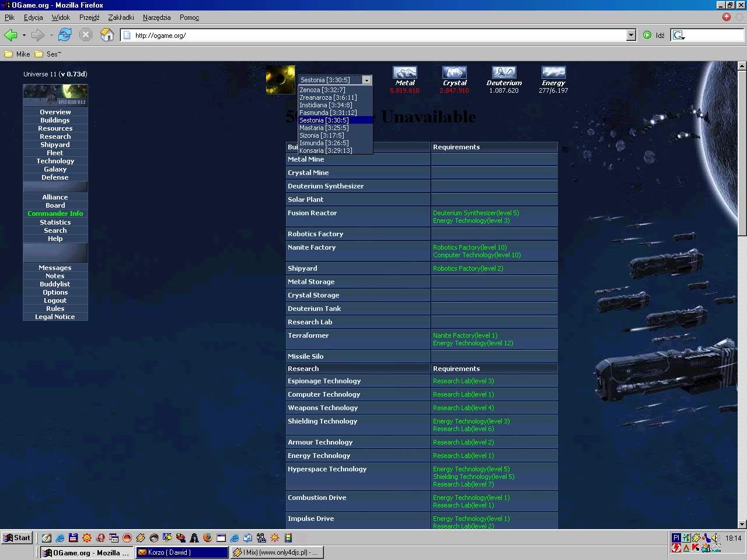Switch to the only4djs.pl Winamp taskbar button
The width and height of the screenshot is (747, 560).
pos(277,552)
